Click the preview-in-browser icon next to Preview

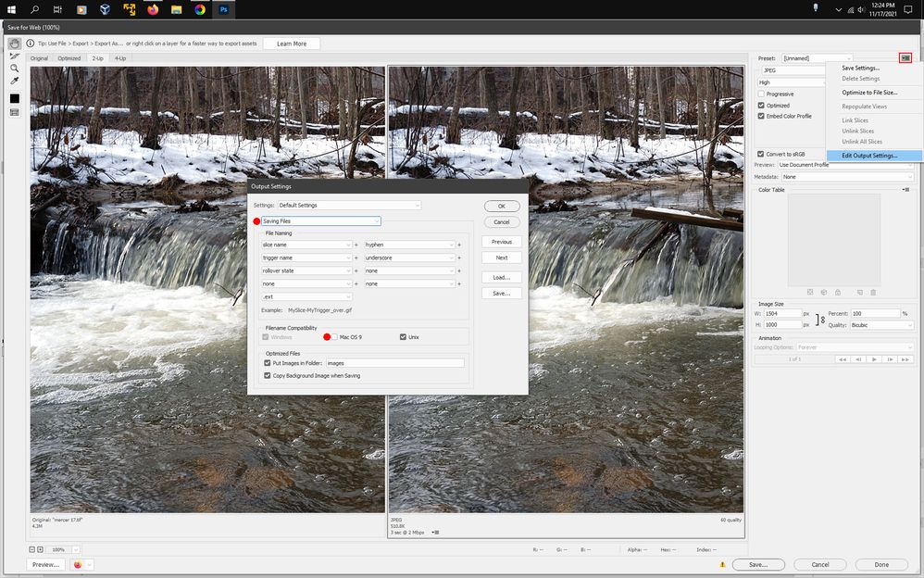[x=79, y=564]
